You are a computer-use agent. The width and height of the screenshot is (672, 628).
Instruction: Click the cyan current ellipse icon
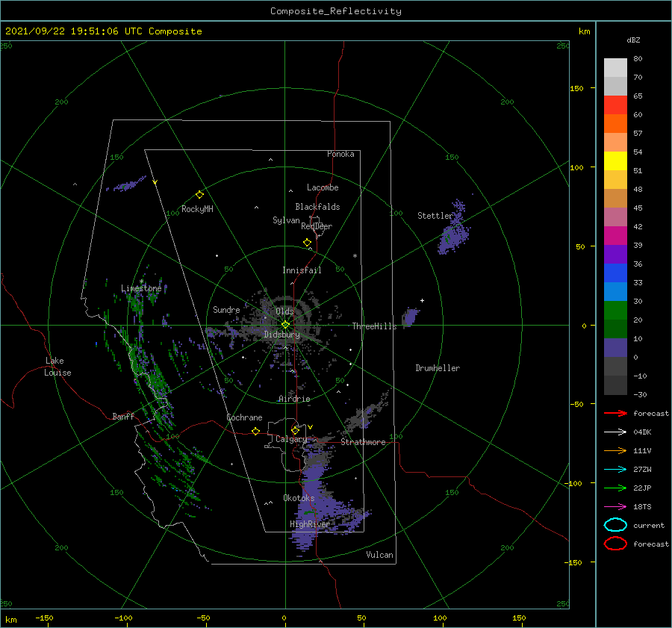coord(615,525)
